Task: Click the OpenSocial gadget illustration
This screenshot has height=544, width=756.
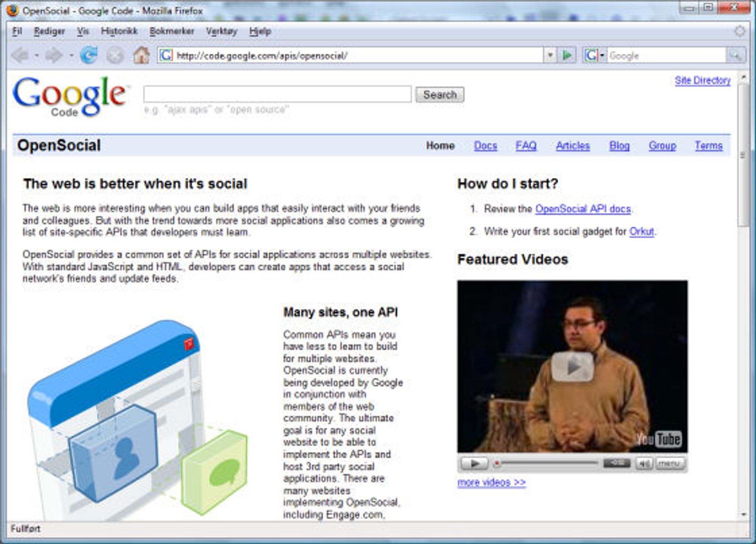Action: (x=138, y=420)
